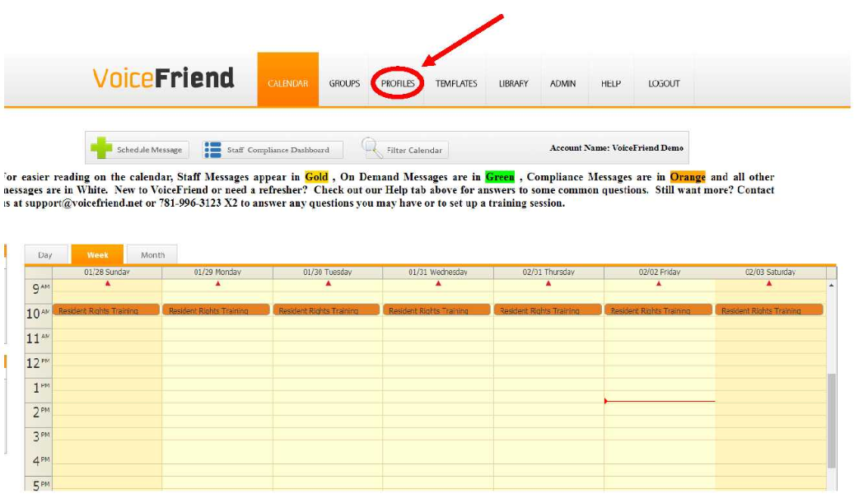Open the Library tab
Viewport: 868px width, 503px height.
click(x=513, y=83)
